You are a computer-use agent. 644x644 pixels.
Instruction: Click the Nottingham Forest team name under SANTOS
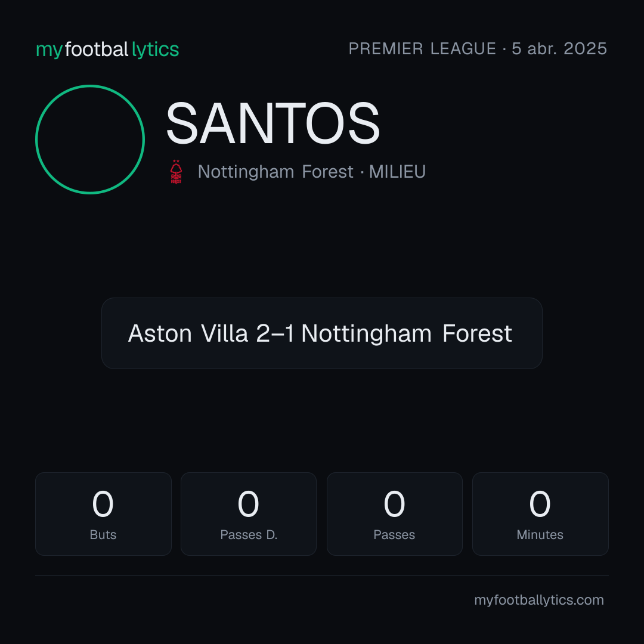(x=275, y=172)
